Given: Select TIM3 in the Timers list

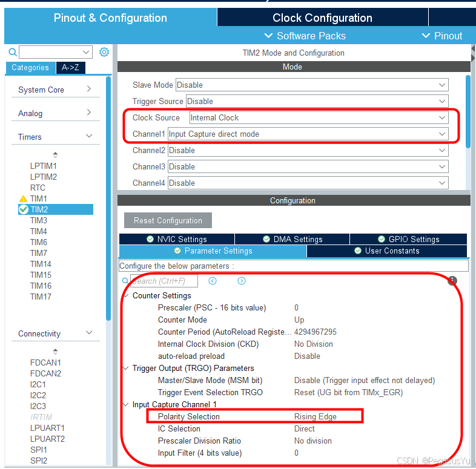Looking at the screenshot, I should coord(39,220).
